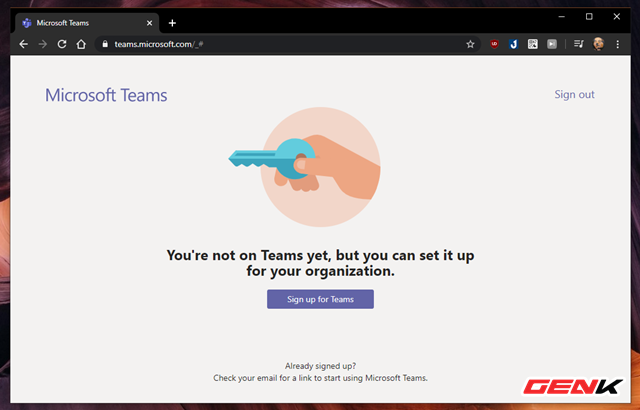Open a new browser tab

[172, 22]
